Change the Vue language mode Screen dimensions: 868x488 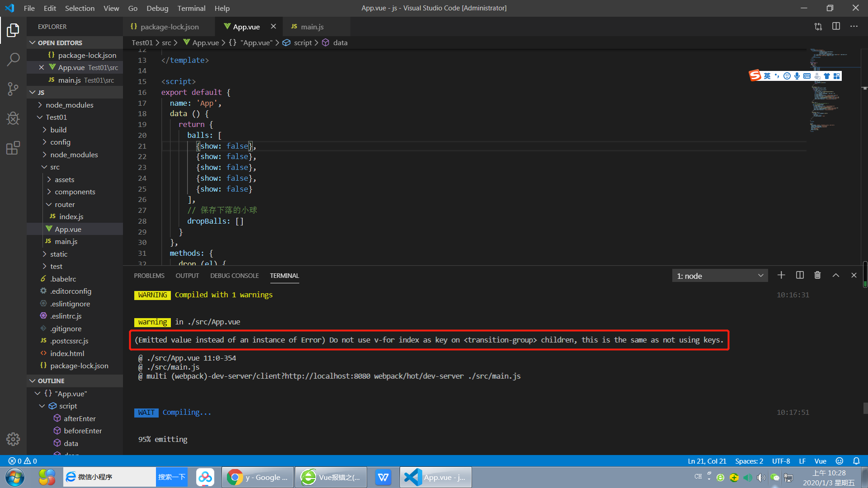click(x=820, y=461)
